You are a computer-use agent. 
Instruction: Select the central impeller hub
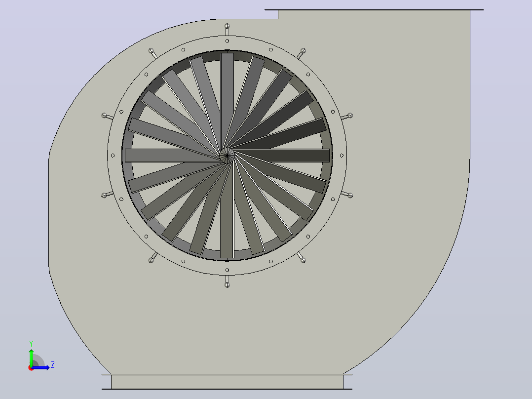[x=227, y=156]
